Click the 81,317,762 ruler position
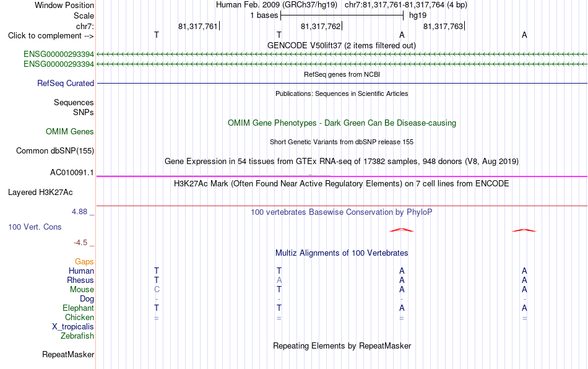 click(x=321, y=26)
